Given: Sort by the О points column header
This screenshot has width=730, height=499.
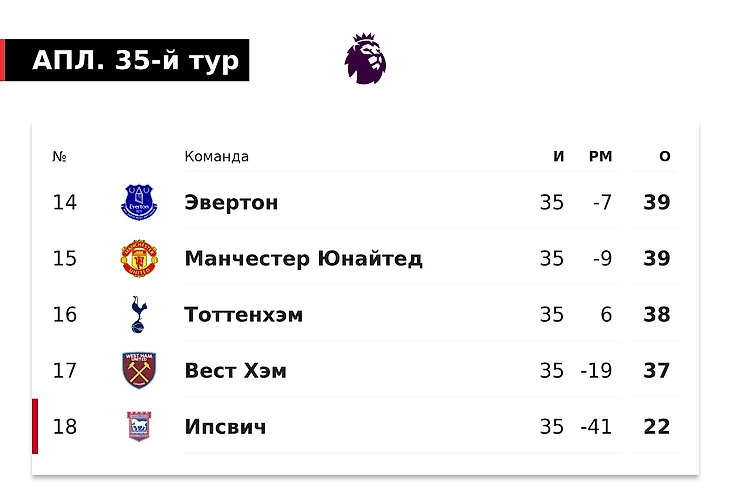Looking at the screenshot, I should 665,157.
